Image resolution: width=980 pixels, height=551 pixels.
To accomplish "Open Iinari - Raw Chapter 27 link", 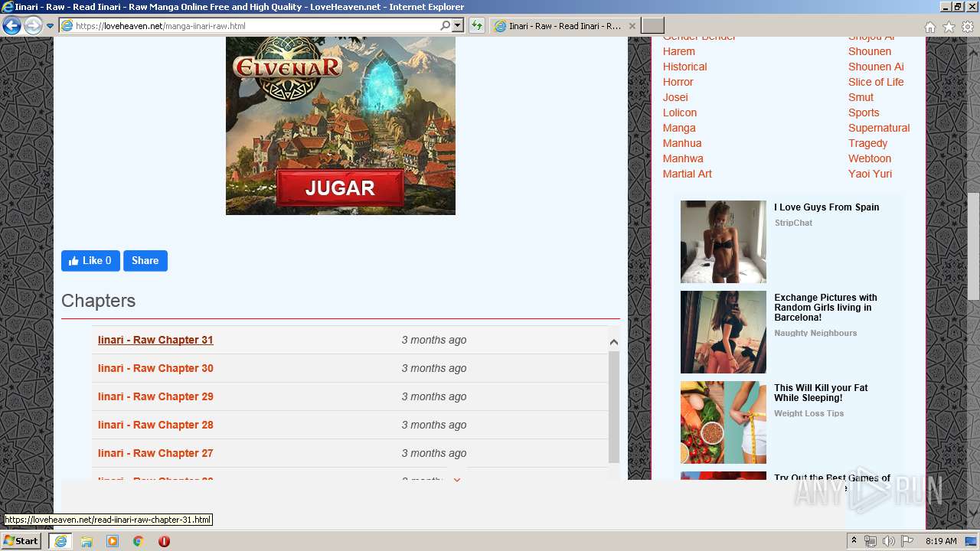I will click(x=155, y=453).
